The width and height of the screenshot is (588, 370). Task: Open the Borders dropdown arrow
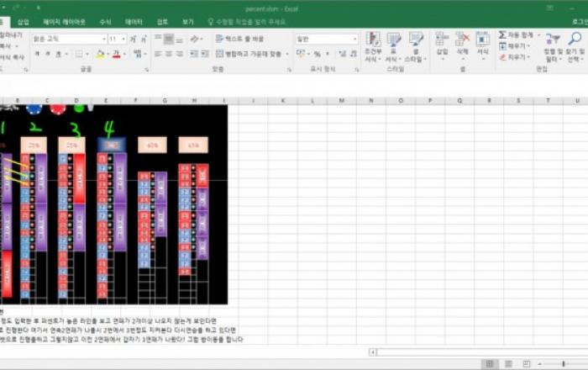pyautogui.click(x=87, y=55)
